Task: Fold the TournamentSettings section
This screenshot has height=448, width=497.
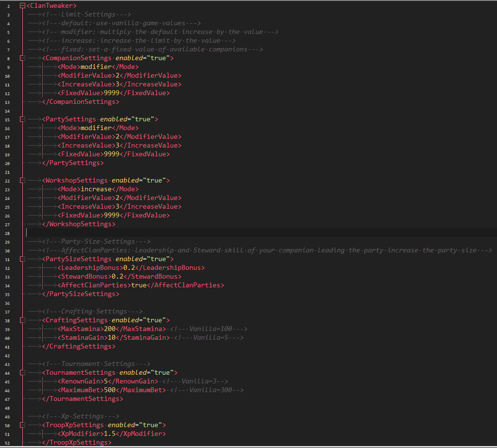Action: tap(22, 373)
